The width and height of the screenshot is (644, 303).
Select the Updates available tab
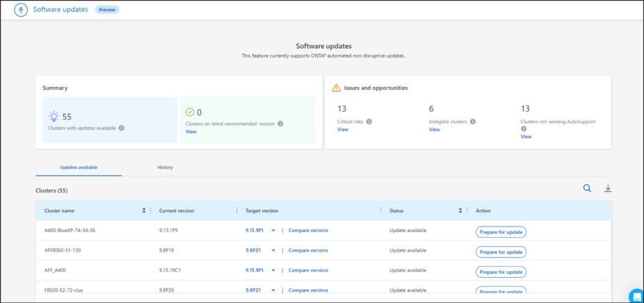coord(79,167)
